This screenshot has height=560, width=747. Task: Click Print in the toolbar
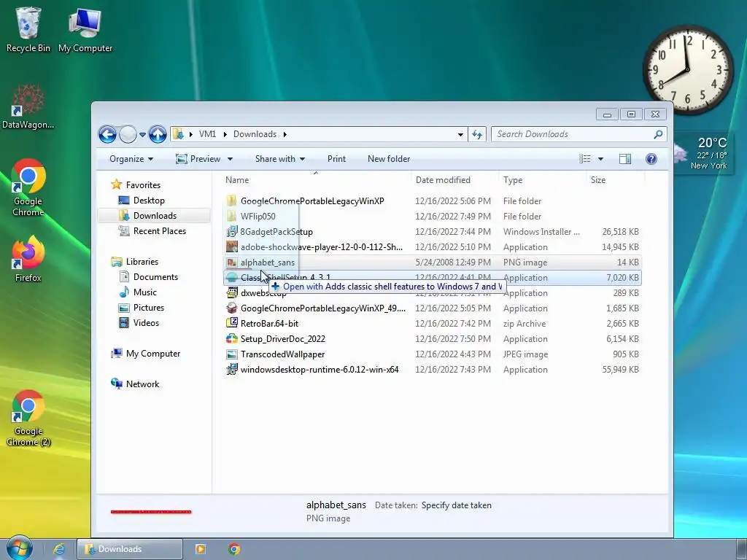click(x=336, y=159)
